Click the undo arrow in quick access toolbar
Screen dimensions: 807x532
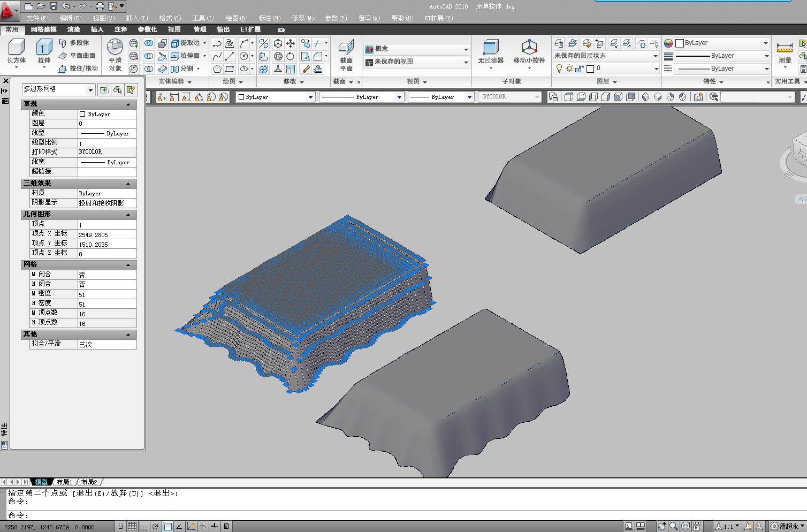(66, 6)
